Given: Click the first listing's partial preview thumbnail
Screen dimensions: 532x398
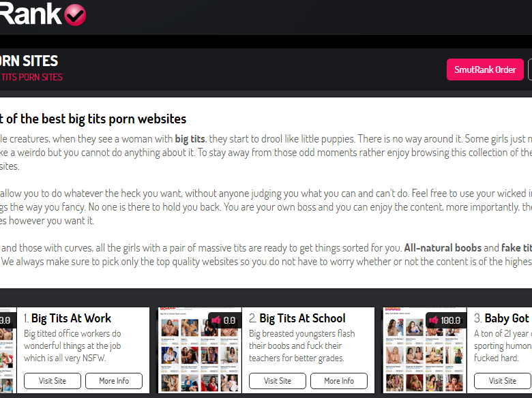Looking at the screenshot, I should [x=8, y=350].
